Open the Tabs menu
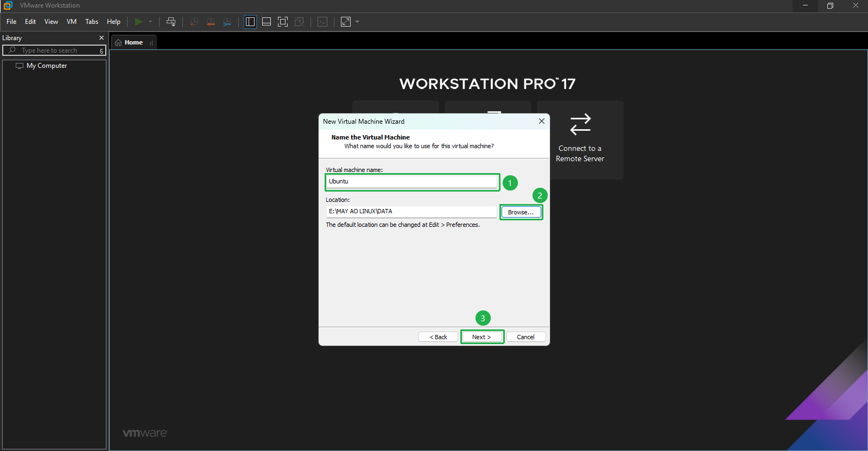Image resolution: width=868 pixels, height=451 pixels. coord(92,22)
